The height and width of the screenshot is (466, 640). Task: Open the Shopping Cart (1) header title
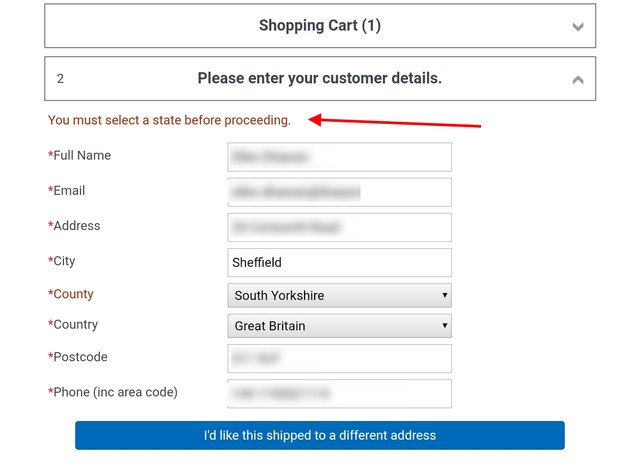[x=319, y=26]
